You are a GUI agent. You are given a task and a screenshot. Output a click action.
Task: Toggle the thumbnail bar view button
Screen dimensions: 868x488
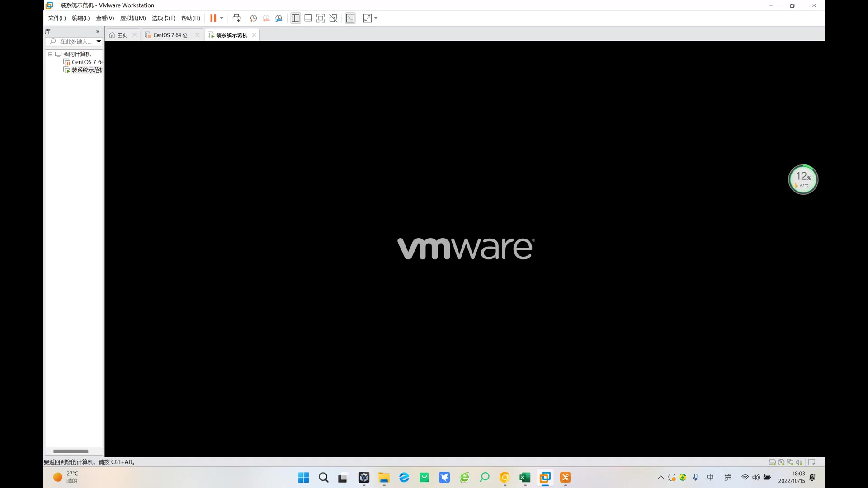(x=308, y=18)
